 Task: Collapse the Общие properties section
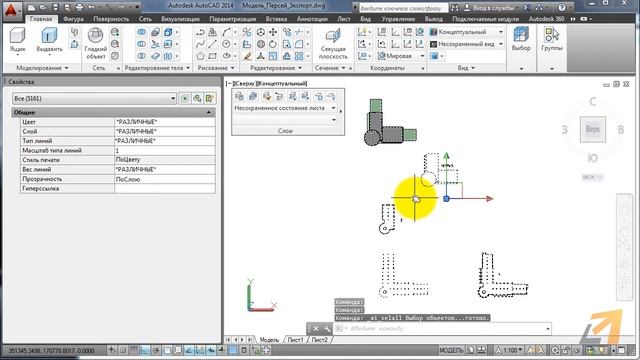tap(209, 112)
